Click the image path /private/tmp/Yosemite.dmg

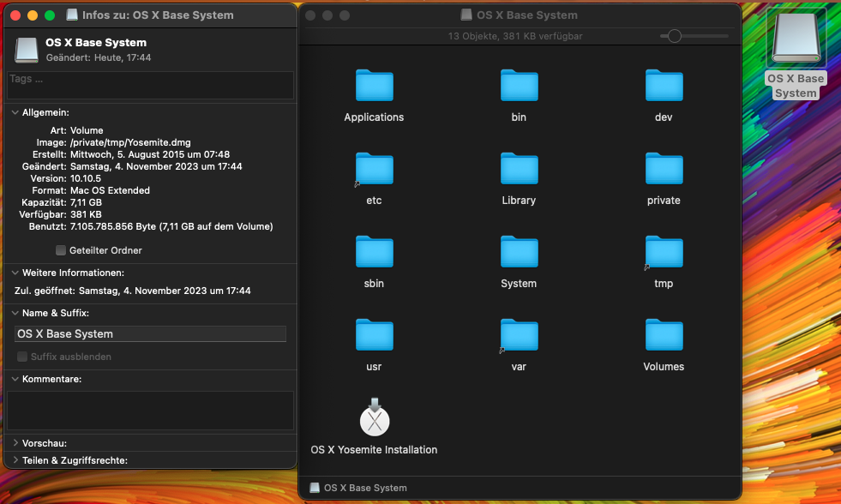pyautogui.click(x=130, y=142)
